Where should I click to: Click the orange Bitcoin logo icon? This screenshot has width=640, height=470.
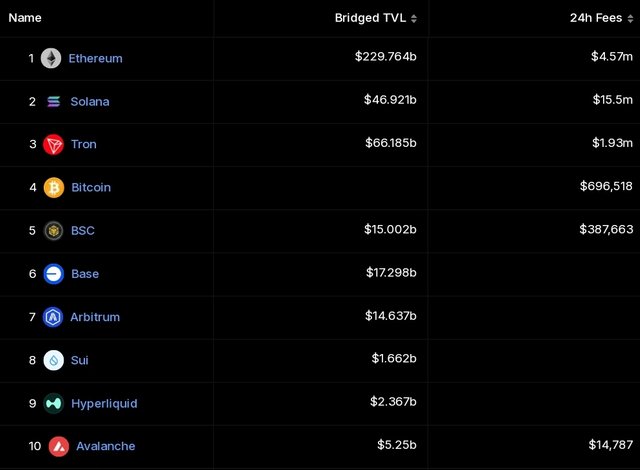[54, 188]
